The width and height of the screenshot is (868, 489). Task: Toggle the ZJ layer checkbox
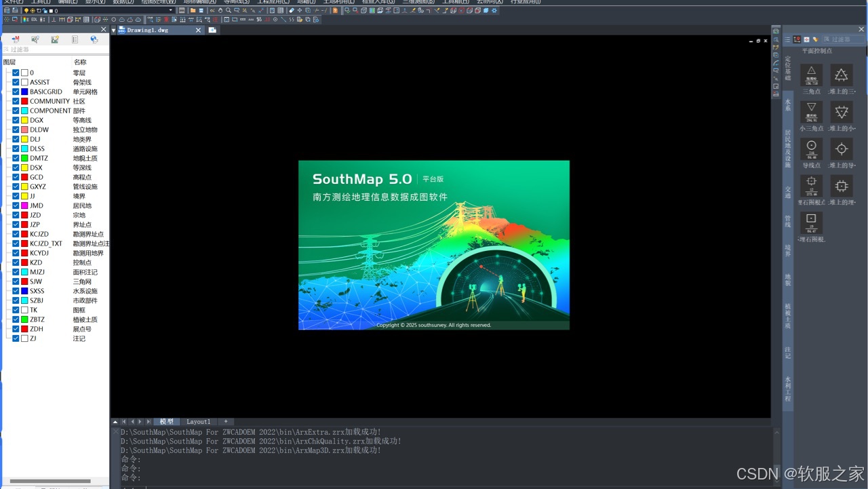click(x=16, y=338)
